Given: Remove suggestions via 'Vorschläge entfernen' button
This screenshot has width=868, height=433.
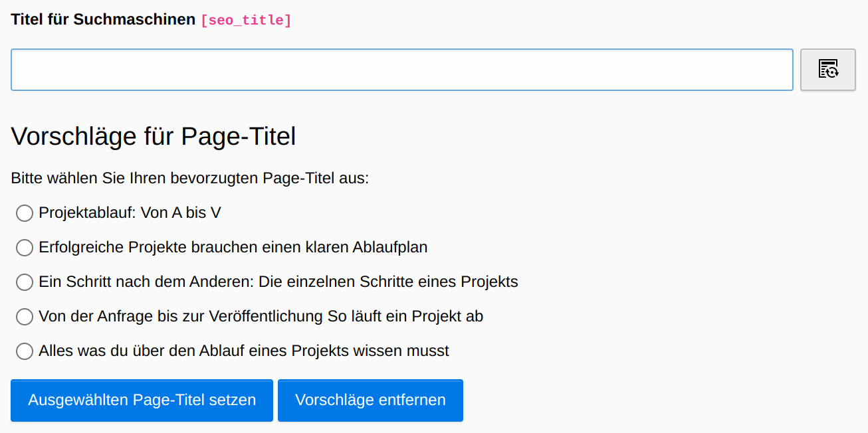Looking at the screenshot, I should coord(370,400).
